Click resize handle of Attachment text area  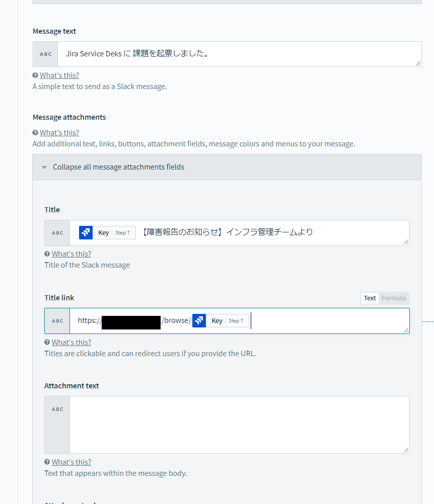tap(406, 450)
